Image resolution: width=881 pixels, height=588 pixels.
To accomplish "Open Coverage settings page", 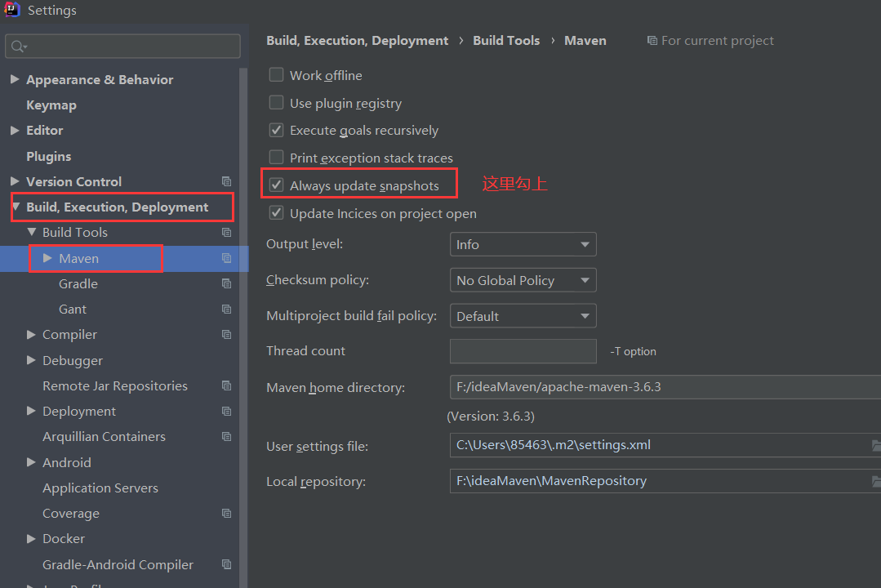I will pyautogui.click(x=71, y=514).
